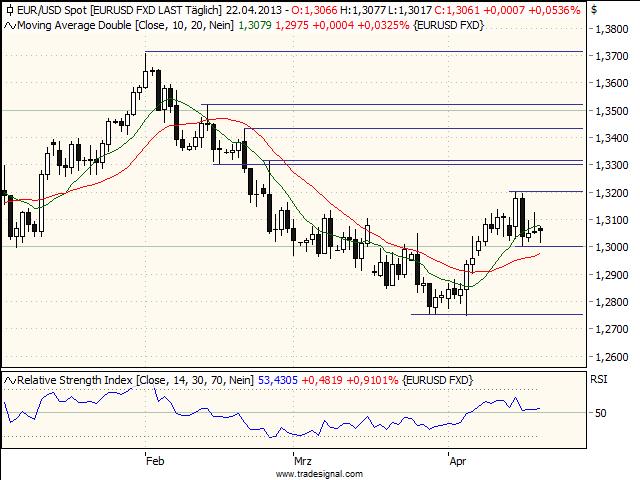This screenshot has width=640, height=480.
Task: Click the 1,3400 price axis label
Action: point(611,138)
